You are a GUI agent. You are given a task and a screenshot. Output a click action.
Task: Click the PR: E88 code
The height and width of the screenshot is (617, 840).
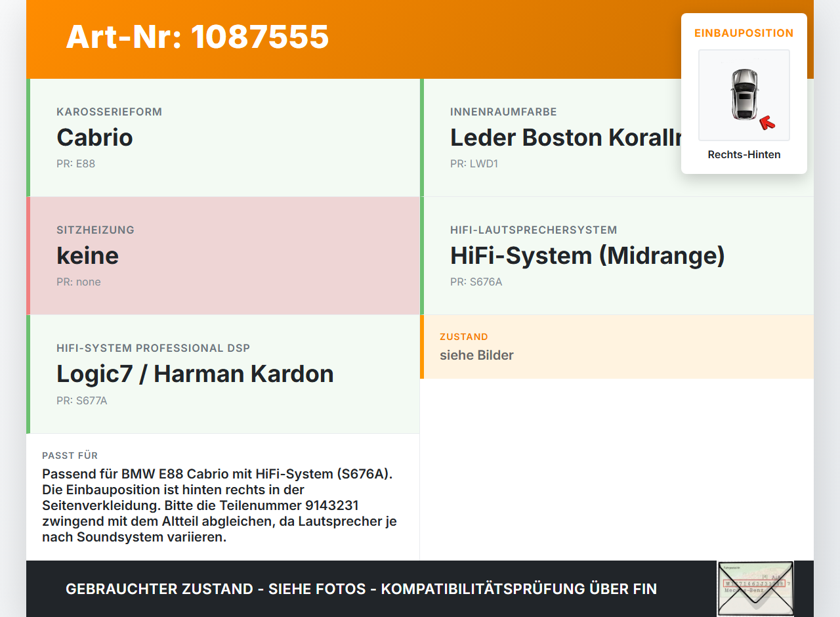[76, 163]
